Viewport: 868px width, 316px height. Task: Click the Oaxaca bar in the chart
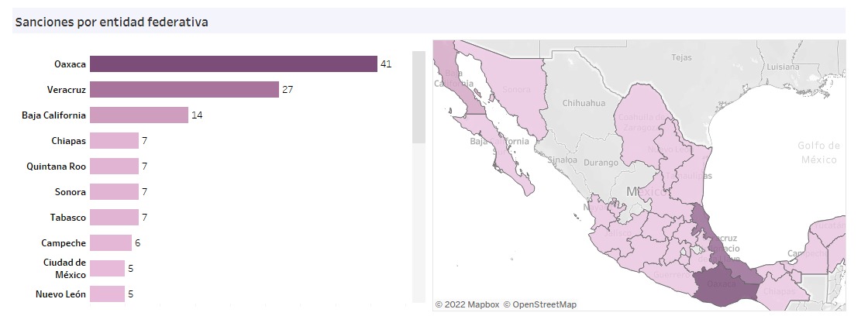coord(232,64)
